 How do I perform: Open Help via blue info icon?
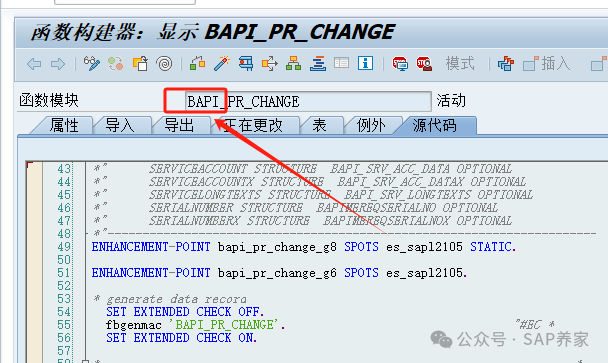click(x=365, y=63)
